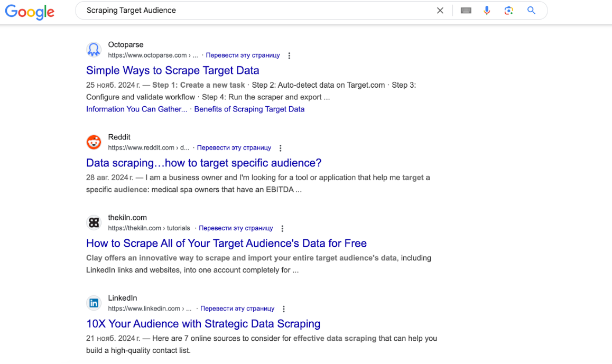Click the reddit.com URL text
The image size is (612, 364).
(x=149, y=148)
